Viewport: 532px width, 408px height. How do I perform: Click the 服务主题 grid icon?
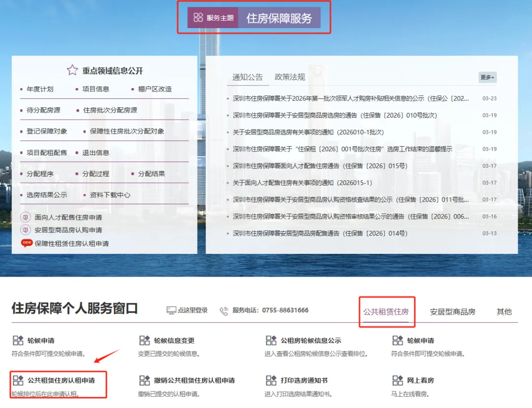pos(198,17)
